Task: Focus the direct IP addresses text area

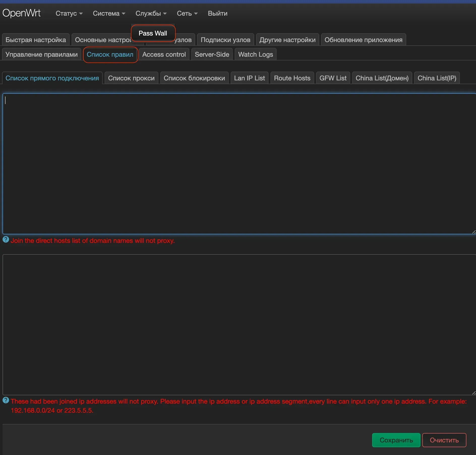Action: (239, 325)
